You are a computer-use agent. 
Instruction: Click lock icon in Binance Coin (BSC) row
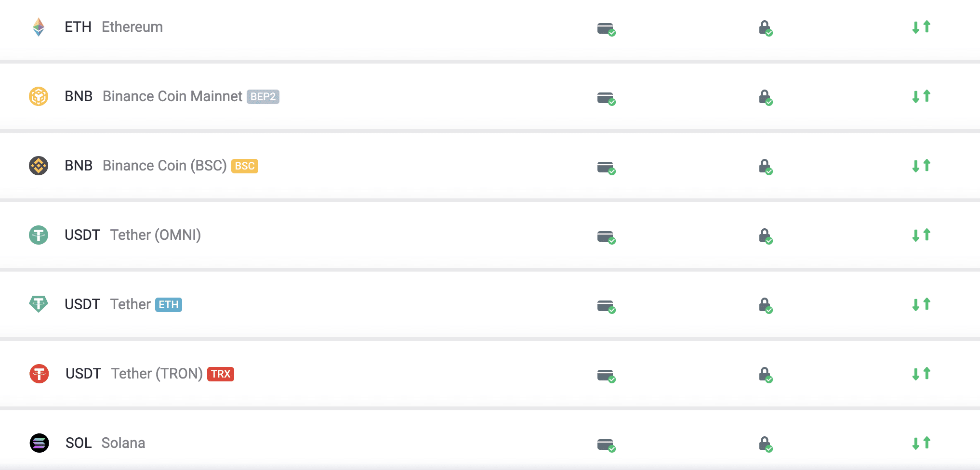pyautogui.click(x=765, y=167)
